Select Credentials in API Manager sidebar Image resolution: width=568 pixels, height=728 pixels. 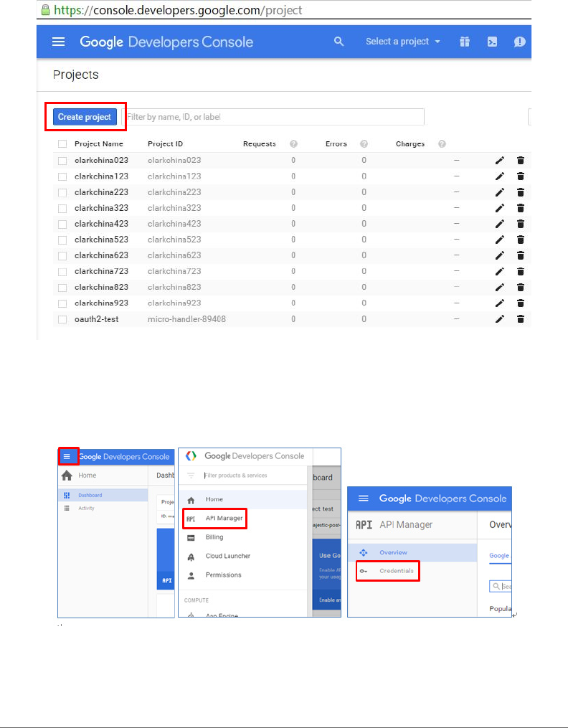pos(388,571)
